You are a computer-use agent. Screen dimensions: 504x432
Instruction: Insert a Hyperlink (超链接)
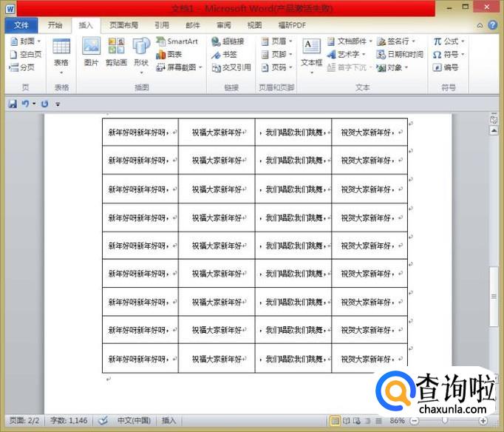point(228,41)
